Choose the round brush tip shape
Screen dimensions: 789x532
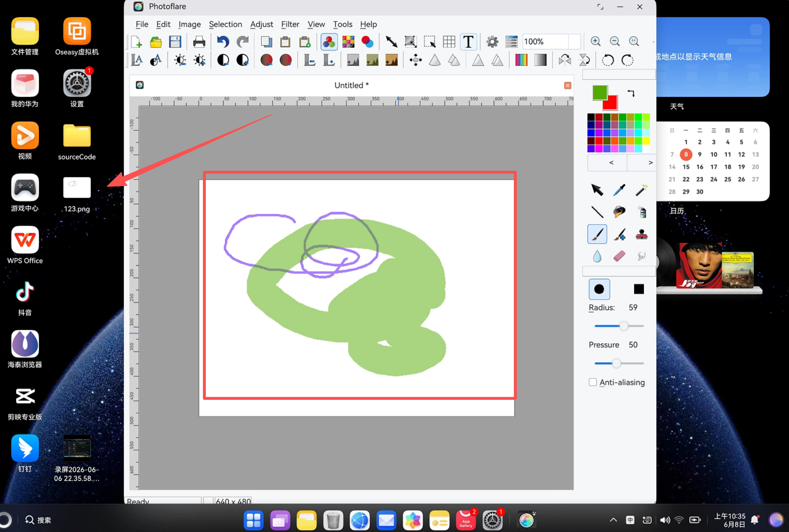(599, 289)
